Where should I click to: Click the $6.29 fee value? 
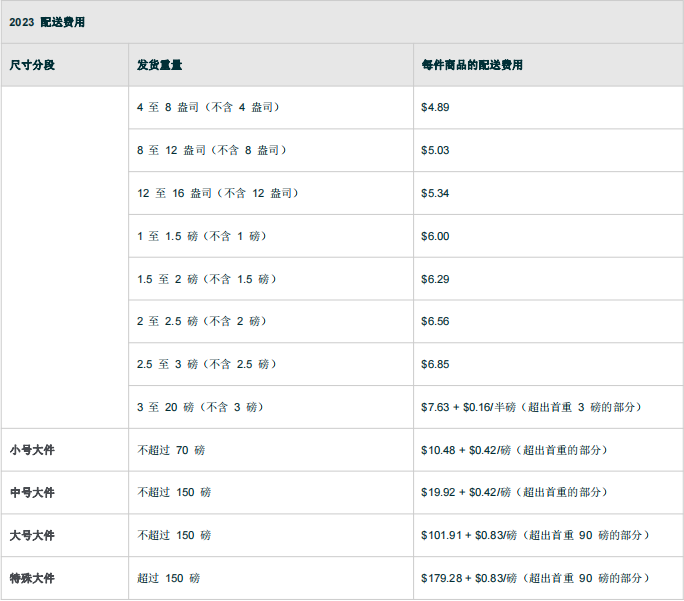tap(435, 279)
